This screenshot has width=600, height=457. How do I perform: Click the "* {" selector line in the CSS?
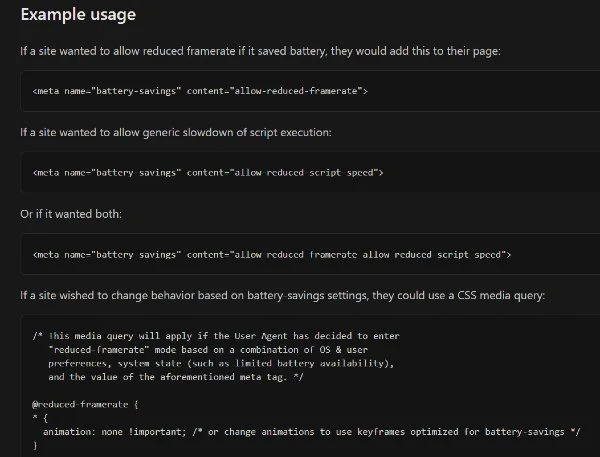40,418
